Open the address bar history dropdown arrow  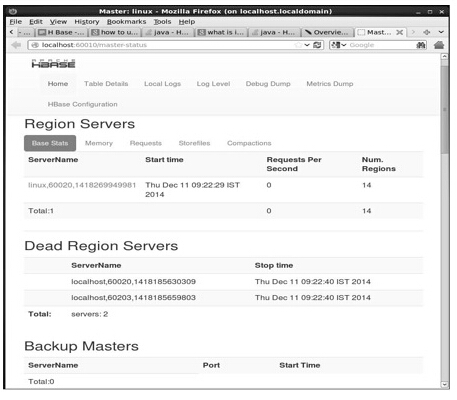[x=307, y=45]
